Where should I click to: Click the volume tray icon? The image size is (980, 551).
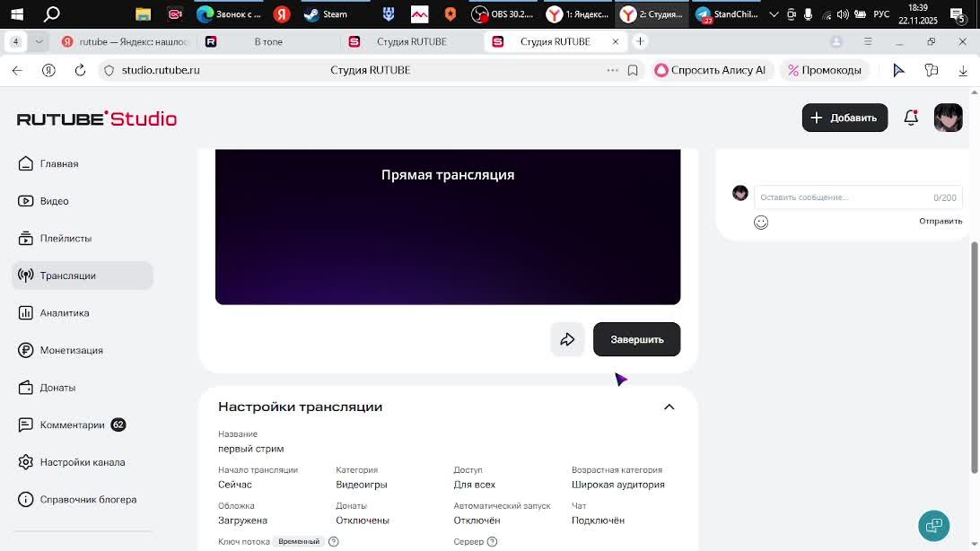[843, 14]
